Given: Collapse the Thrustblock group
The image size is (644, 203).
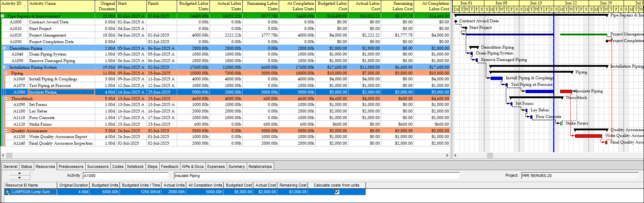Looking at the screenshot, I should (6, 99).
